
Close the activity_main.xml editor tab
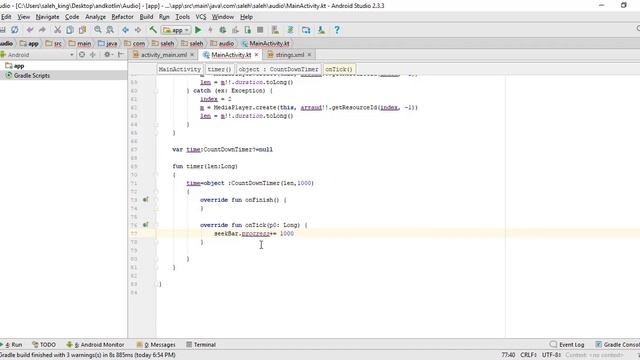(x=192, y=55)
